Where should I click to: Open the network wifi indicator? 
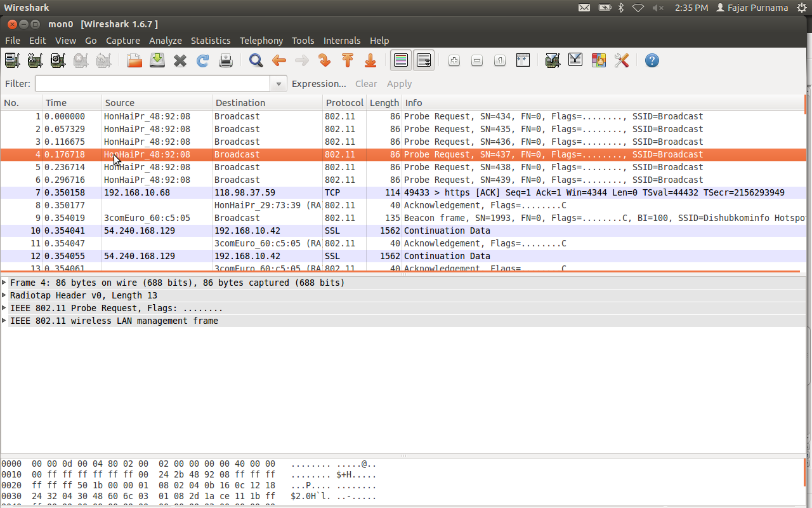639,8
